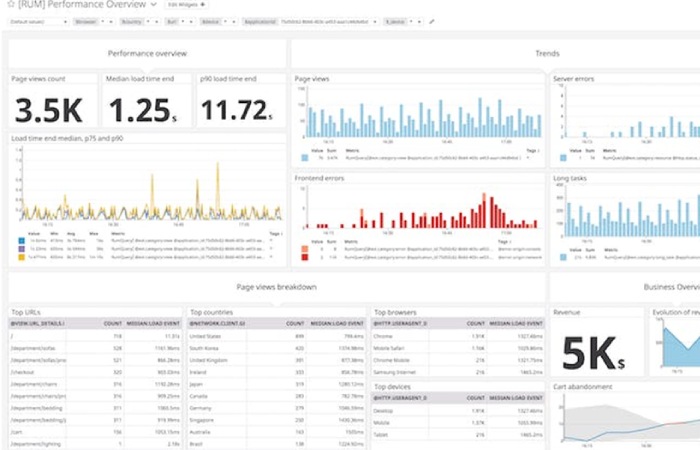Select Germany in Top countries

click(x=276, y=408)
